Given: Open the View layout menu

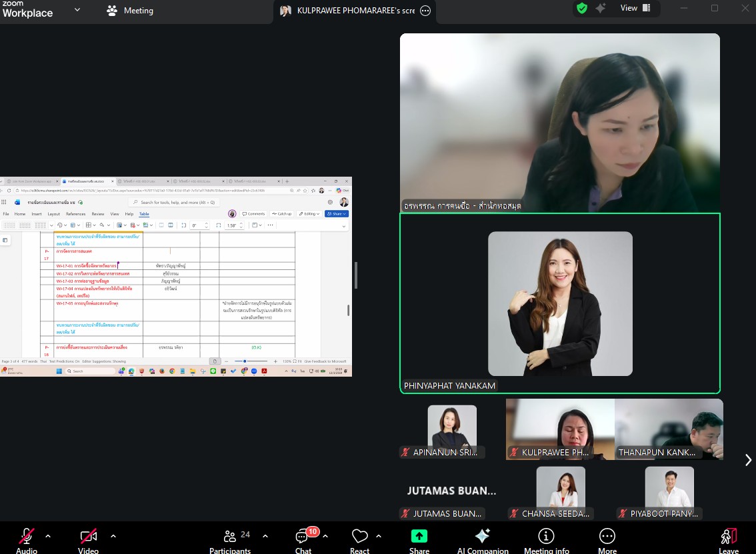Looking at the screenshot, I should click(634, 8).
